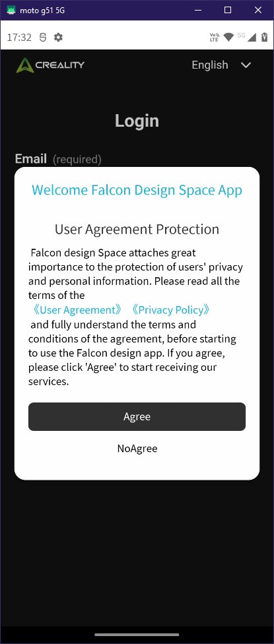This screenshot has height=644, width=274.
Task: Tap the Wi-Fi signal icon
Action: (229, 38)
